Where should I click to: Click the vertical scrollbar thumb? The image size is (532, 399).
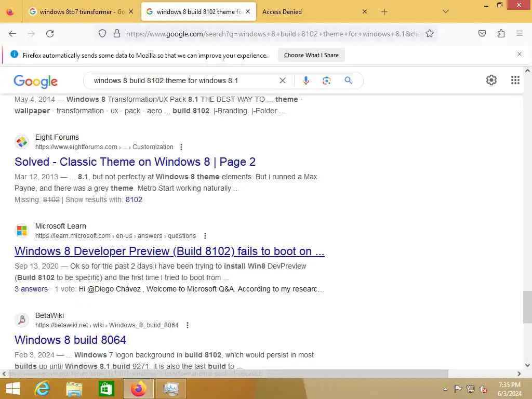pyautogui.click(x=527, y=307)
